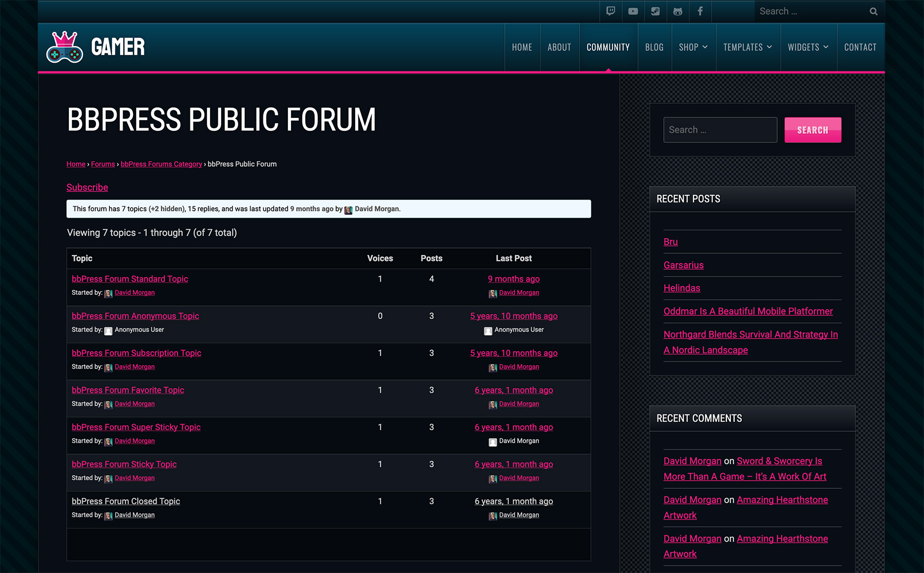Click Closed Topic '6 years, 1 month ago'
Viewport: 924px width, 573px height.
click(x=514, y=501)
